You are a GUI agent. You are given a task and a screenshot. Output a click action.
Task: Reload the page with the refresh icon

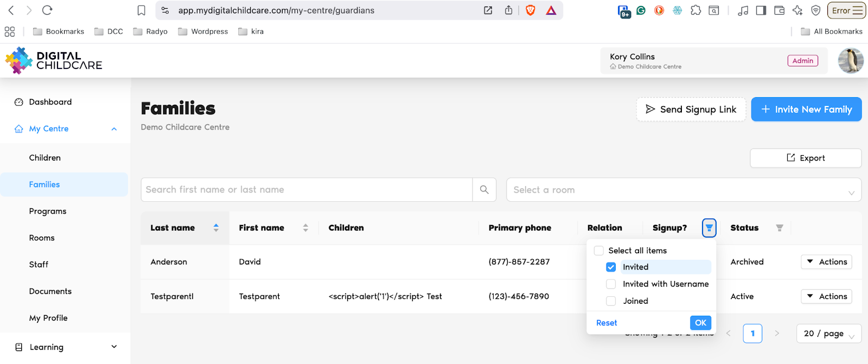tap(47, 10)
